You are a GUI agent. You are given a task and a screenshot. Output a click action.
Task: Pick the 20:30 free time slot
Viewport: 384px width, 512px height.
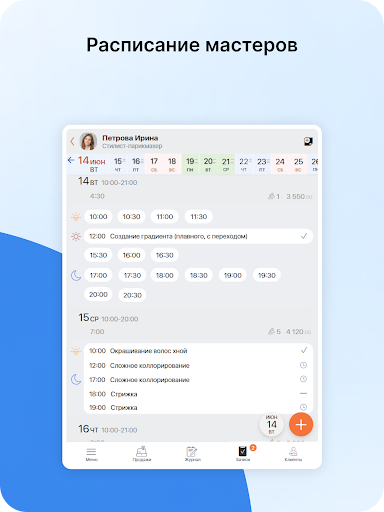tap(132, 295)
